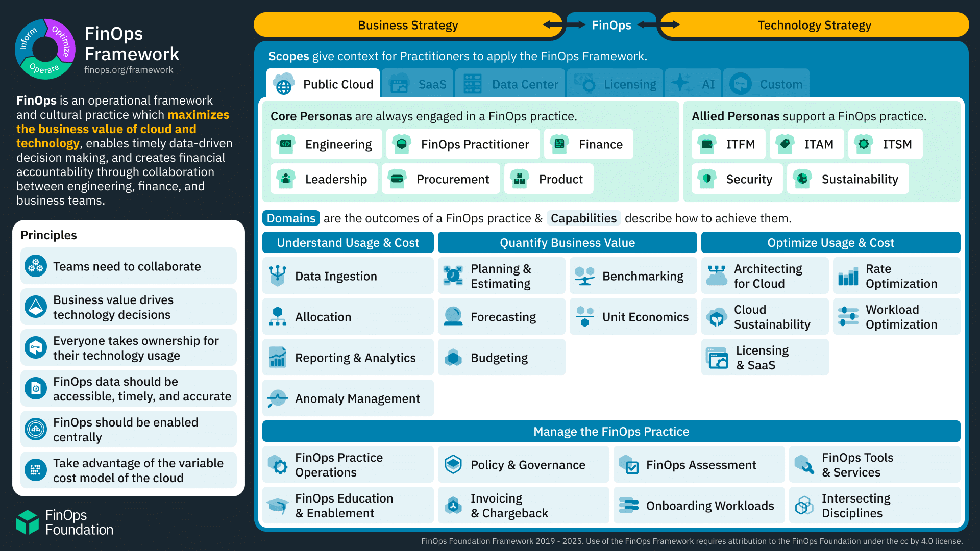Open the Data Center scope tab

(510, 84)
